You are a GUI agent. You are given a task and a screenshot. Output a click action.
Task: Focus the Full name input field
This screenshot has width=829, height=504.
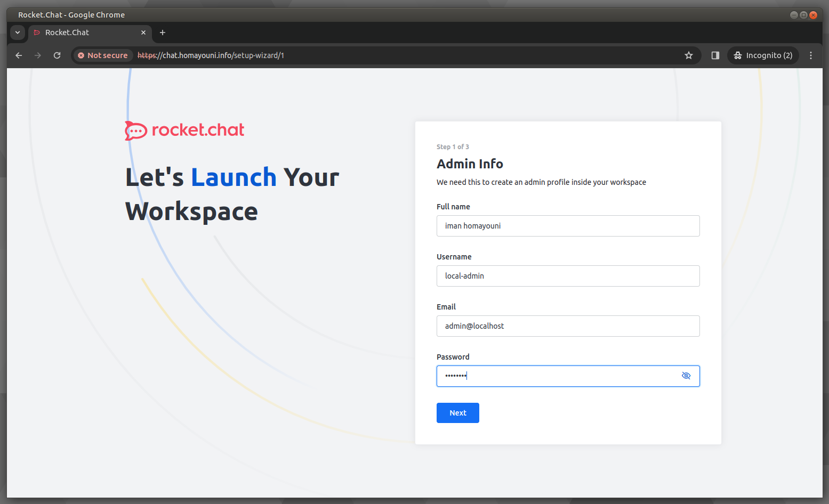(568, 226)
